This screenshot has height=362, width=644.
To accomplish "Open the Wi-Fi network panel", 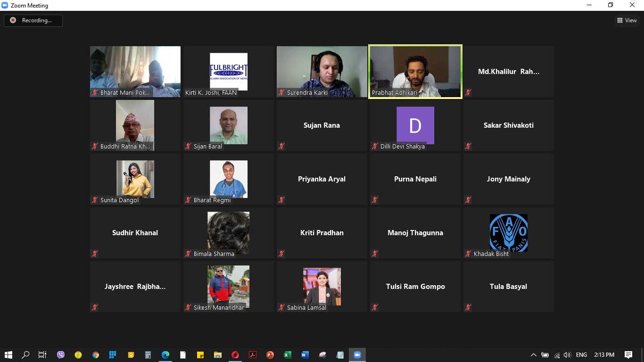I will [x=556, y=355].
